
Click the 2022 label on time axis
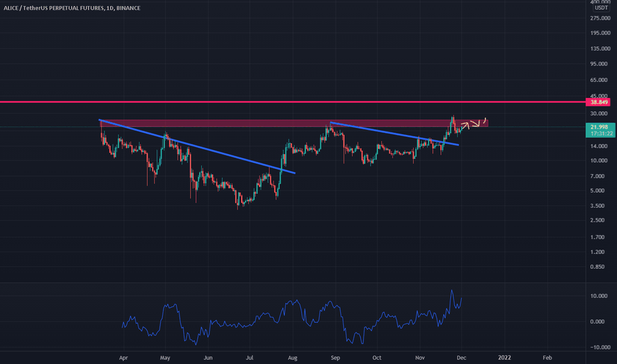(x=504, y=357)
